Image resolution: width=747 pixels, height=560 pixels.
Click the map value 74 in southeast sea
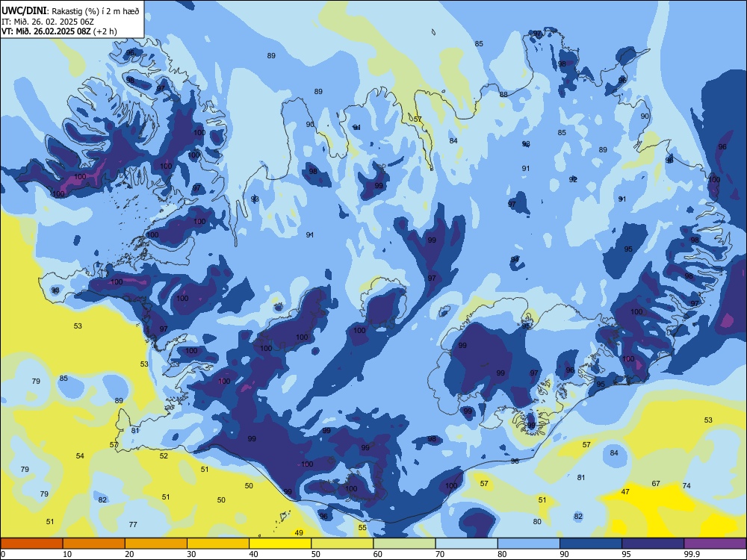[686, 486]
